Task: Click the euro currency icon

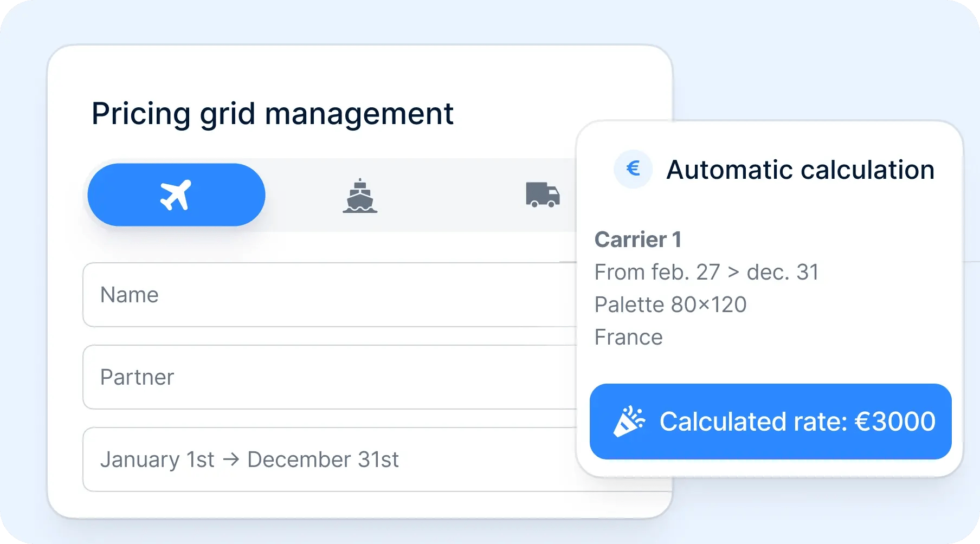Action: click(633, 169)
